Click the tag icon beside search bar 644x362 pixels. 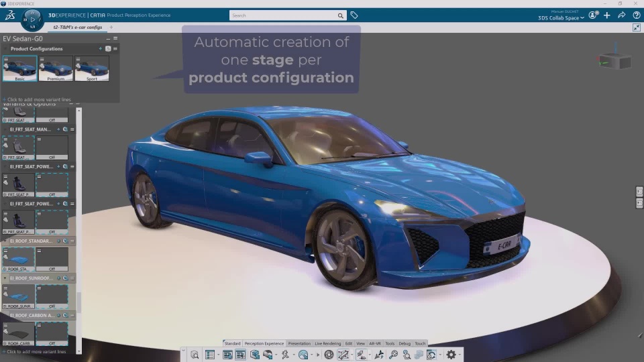[x=354, y=15]
